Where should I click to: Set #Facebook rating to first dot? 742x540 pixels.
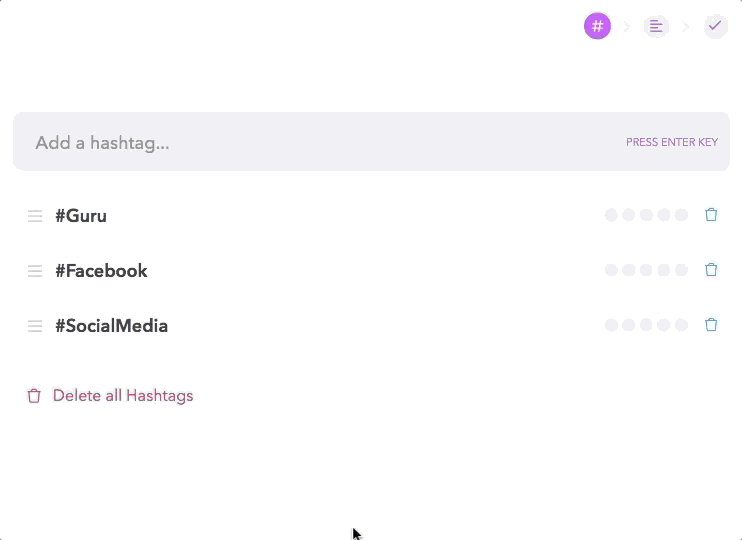pos(611,270)
